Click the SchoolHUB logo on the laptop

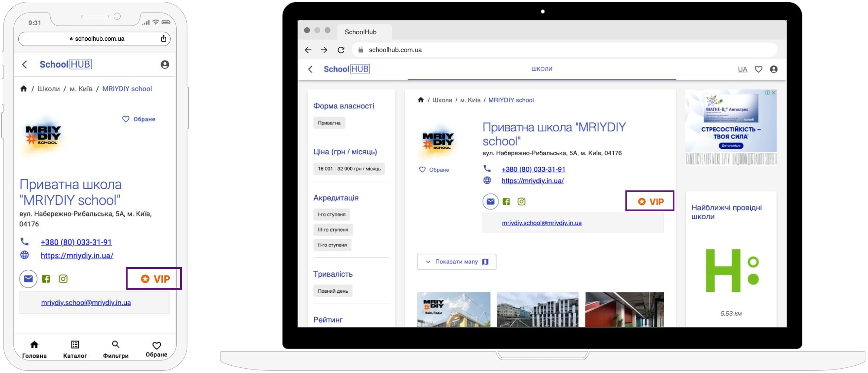347,69
